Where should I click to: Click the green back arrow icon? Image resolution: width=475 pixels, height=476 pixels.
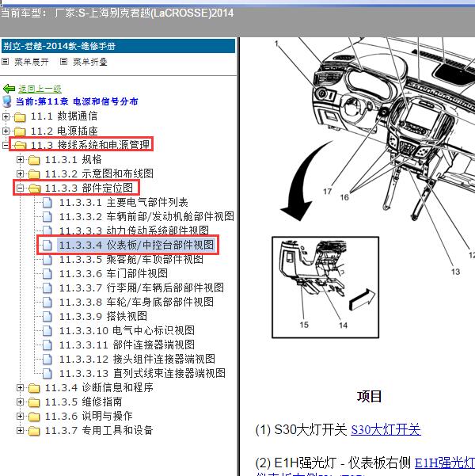pos(9,89)
